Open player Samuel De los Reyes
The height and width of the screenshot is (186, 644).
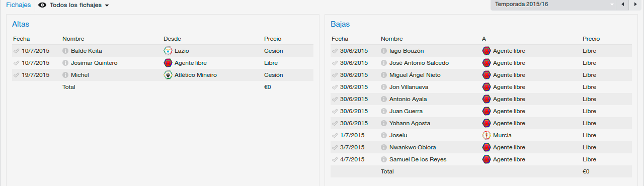click(x=418, y=159)
